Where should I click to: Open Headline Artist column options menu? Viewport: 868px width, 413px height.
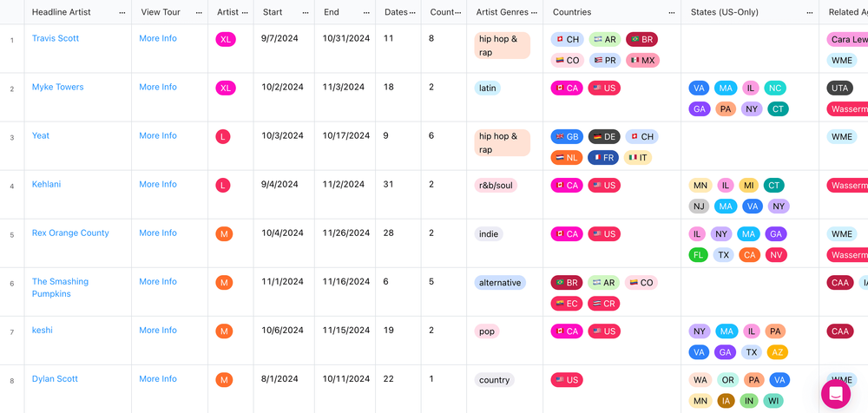click(122, 12)
